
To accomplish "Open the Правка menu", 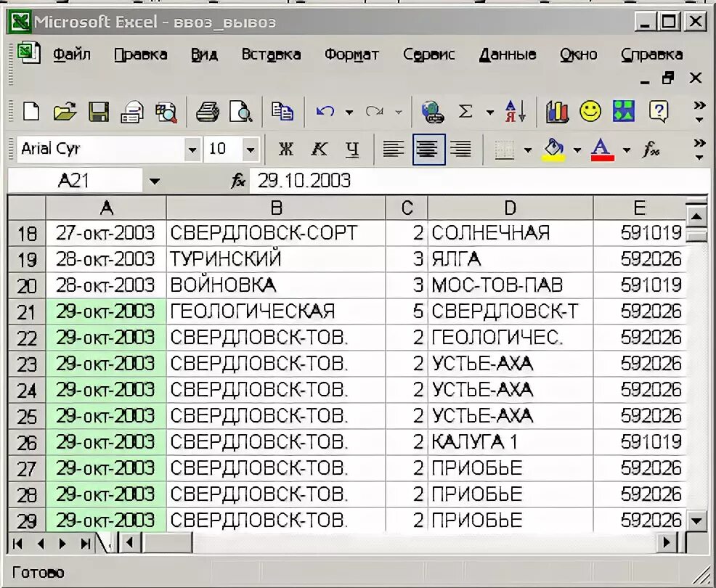I will 141,54.
